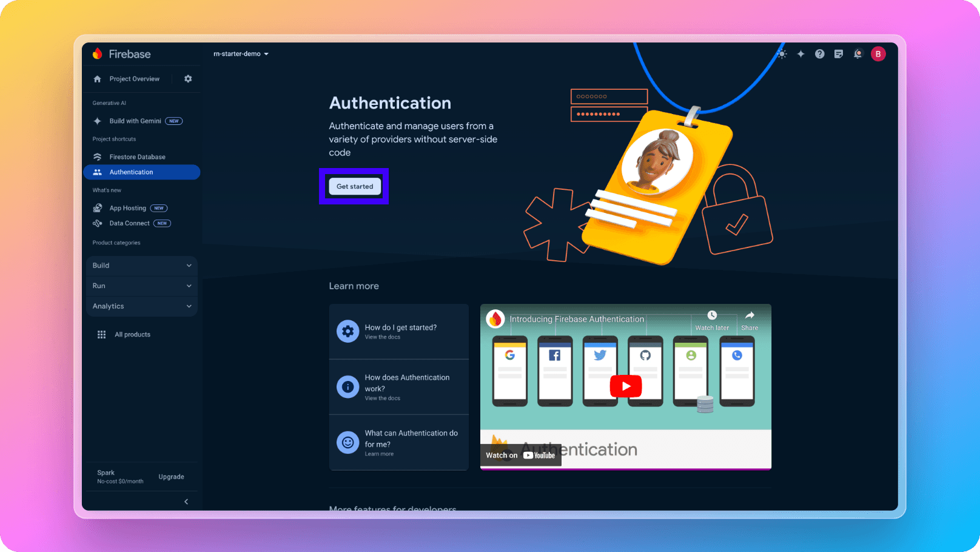
Task: Click the Upgrade plan button
Action: pos(171,477)
